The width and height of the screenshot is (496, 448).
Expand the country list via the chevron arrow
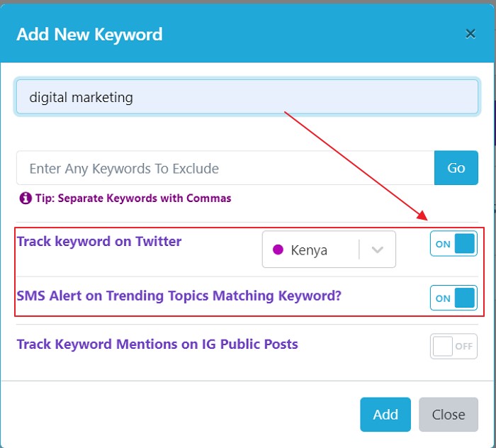coord(378,250)
